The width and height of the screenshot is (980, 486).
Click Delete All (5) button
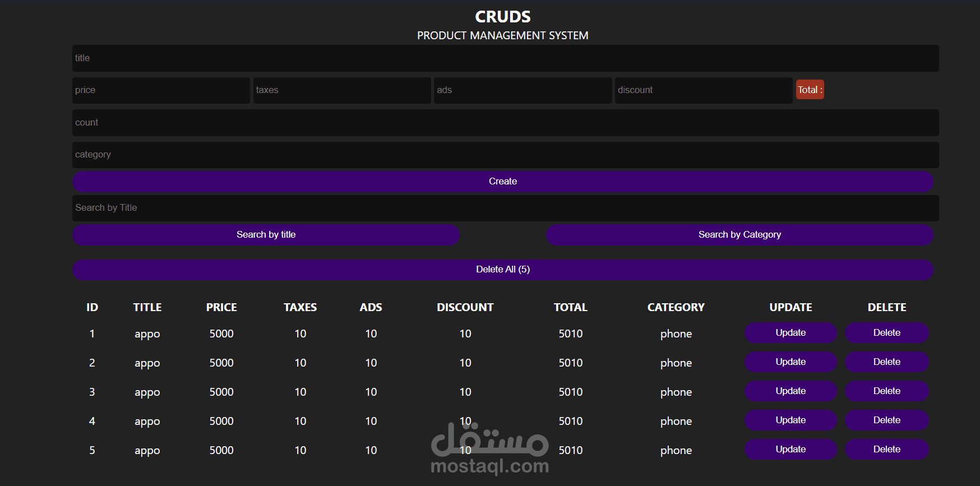503,270
